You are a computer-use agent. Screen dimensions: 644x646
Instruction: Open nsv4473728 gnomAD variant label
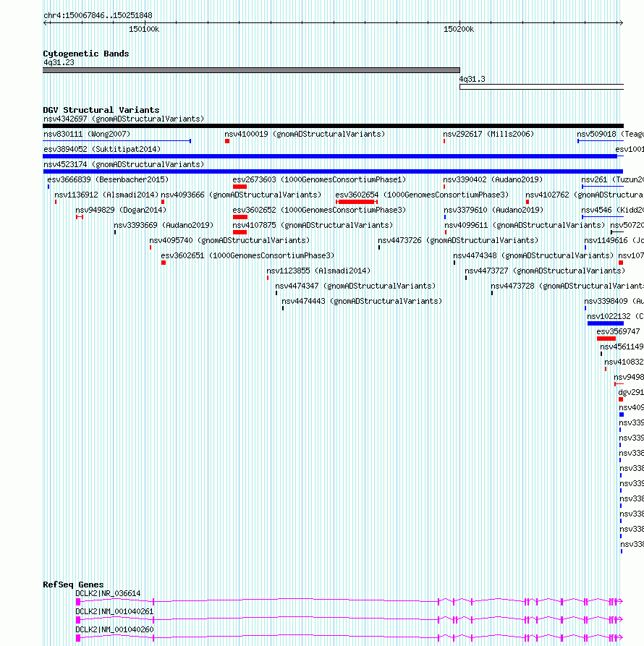(567, 286)
